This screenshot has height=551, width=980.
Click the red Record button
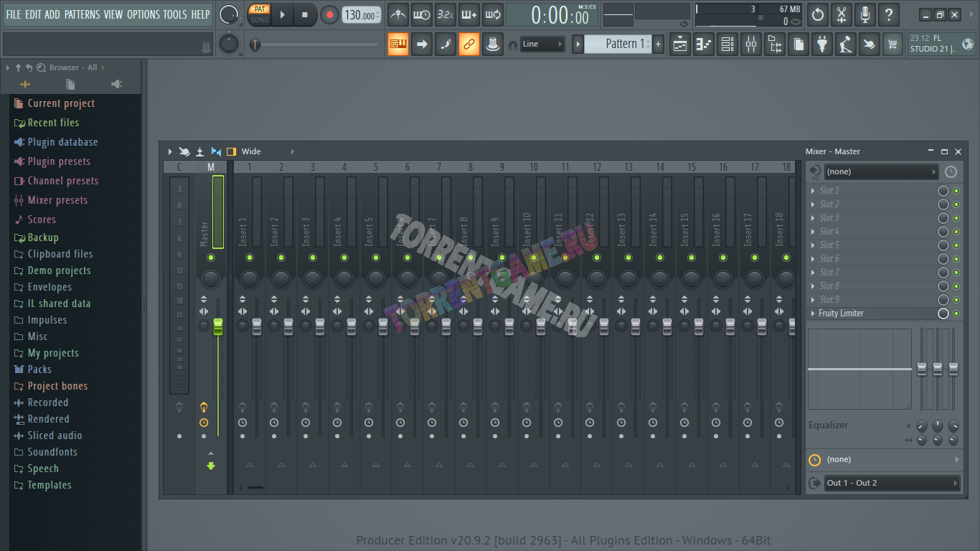(329, 15)
